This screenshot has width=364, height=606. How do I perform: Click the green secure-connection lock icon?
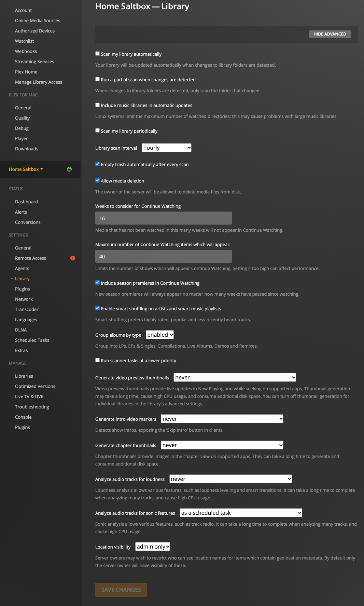click(x=69, y=169)
